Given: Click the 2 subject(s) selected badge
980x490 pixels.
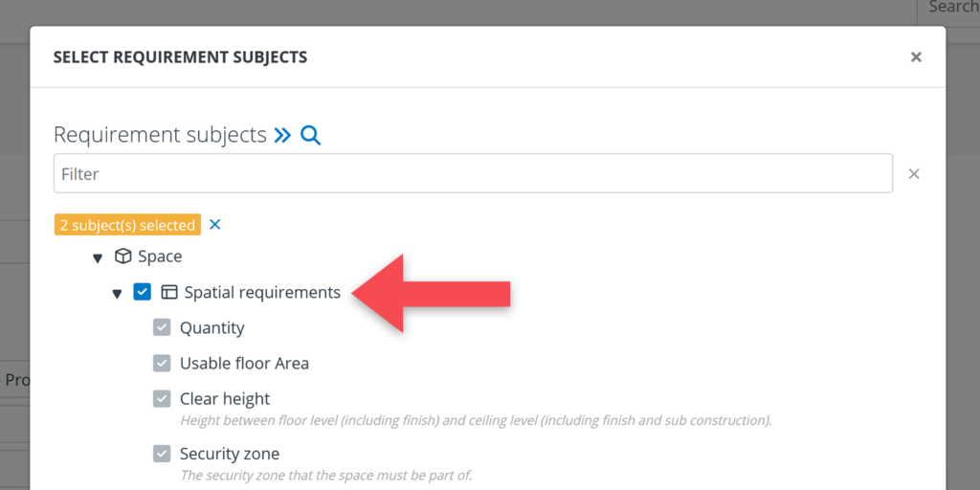Looking at the screenshot, I should (127, 225).
